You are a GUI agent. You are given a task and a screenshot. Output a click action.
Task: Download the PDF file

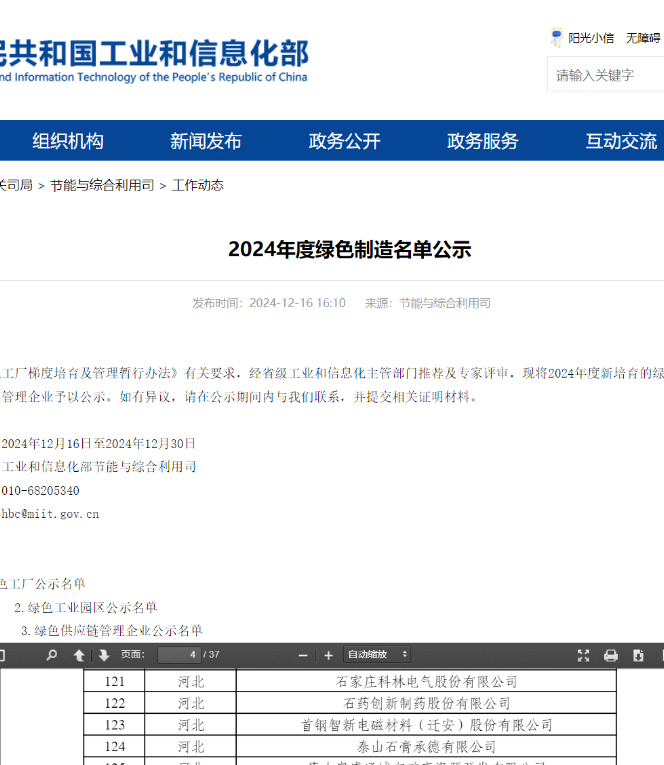(x=638, y=655)
